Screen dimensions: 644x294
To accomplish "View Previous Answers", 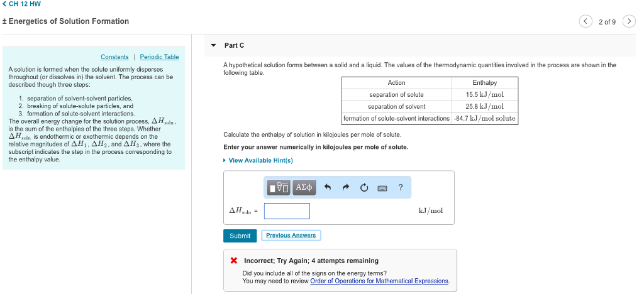I will click(291, 236).
